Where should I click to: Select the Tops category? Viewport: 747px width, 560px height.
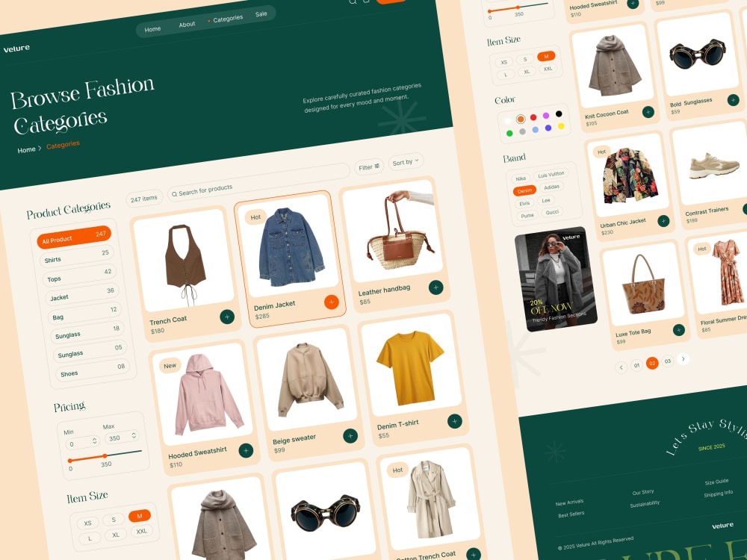click(x=80, y=276)
